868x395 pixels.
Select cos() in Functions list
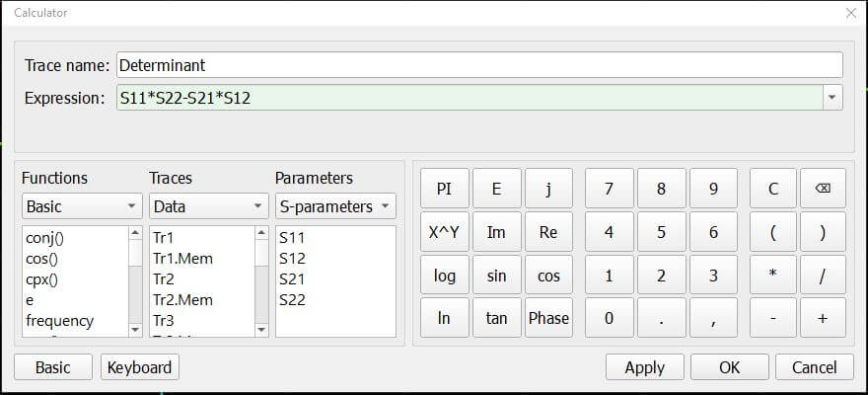click(x=42, y=259)
